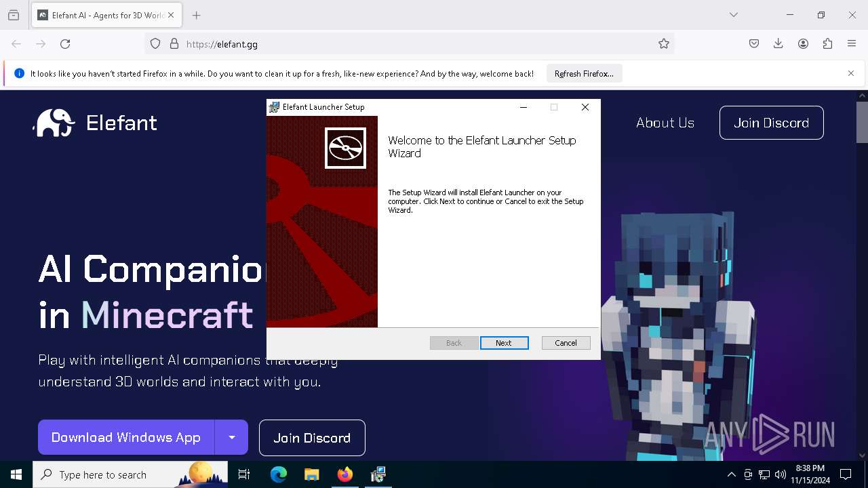This screenshot has width=868, height=488.
Task: Go forward to the next page
Action: pyautogui.click(x=41, y=44)
